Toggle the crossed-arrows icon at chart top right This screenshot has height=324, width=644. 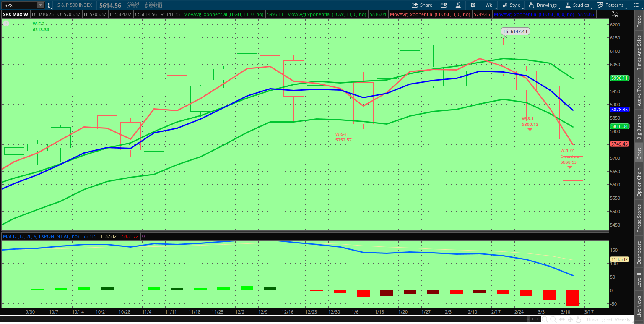[614, 14]
